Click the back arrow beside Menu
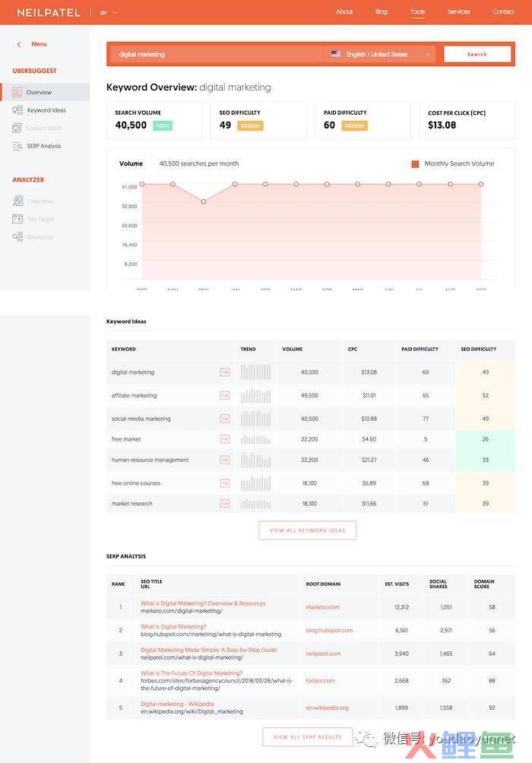This screenshot has height=763, width=532. (x=19, y=44)
